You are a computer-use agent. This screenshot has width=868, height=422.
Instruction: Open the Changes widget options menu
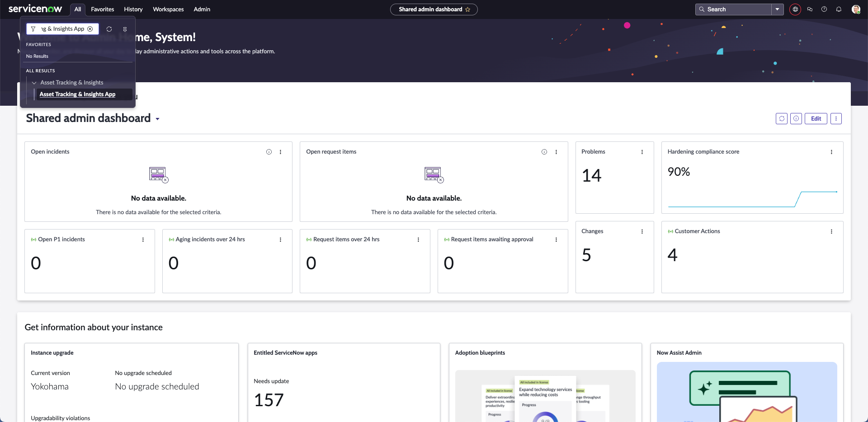642,231
